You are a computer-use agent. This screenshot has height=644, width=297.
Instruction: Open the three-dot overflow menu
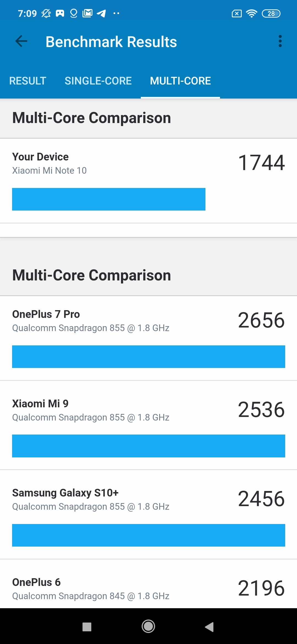pyautogui.click(x=280, y=41)
